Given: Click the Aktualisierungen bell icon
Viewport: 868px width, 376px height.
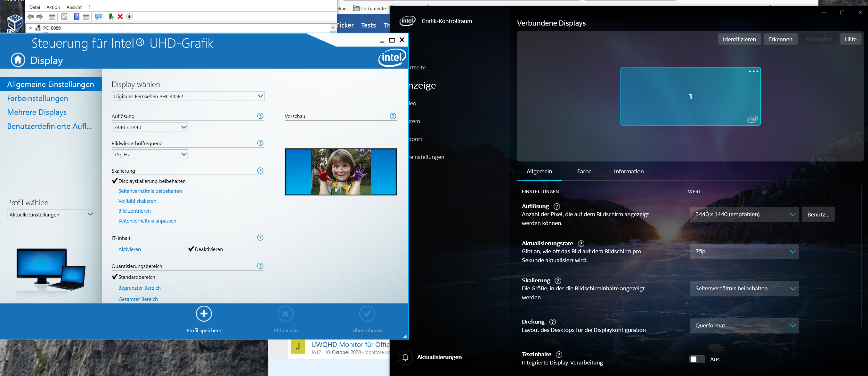Looking at the screenshot, I should (x=405, y=357).
